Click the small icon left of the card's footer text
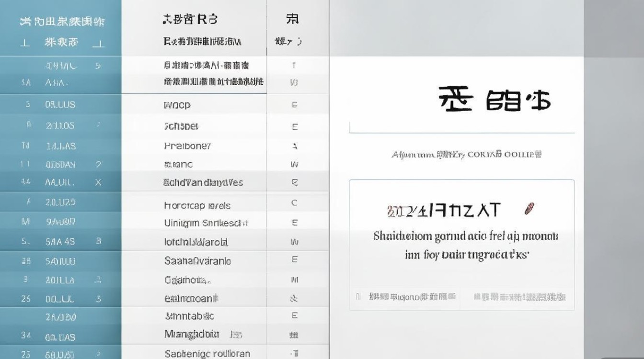This screenshot has width=644, height=359. coord(357,297)
